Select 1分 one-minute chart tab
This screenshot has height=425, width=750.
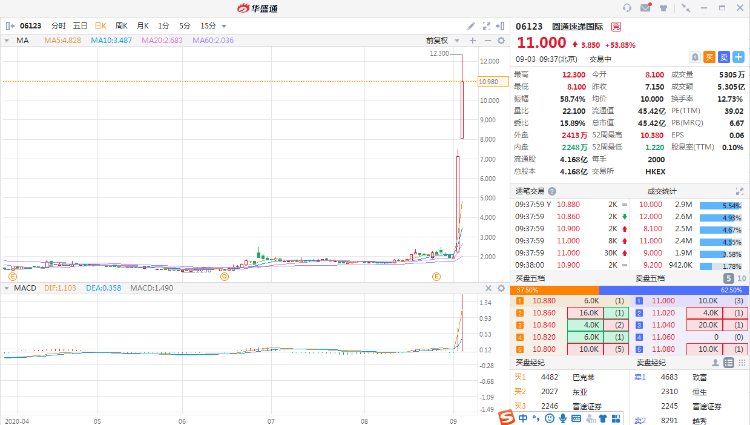[x=164, y=26]
